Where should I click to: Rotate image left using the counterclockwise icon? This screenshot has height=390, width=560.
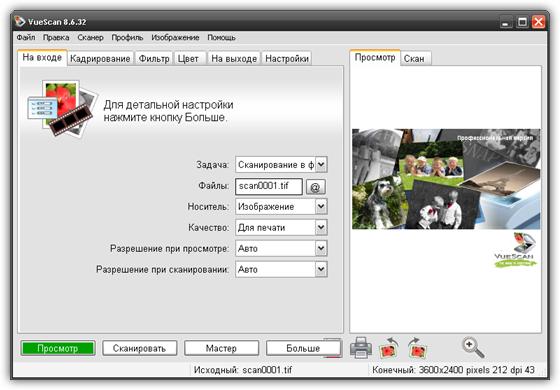click(389, 348)
